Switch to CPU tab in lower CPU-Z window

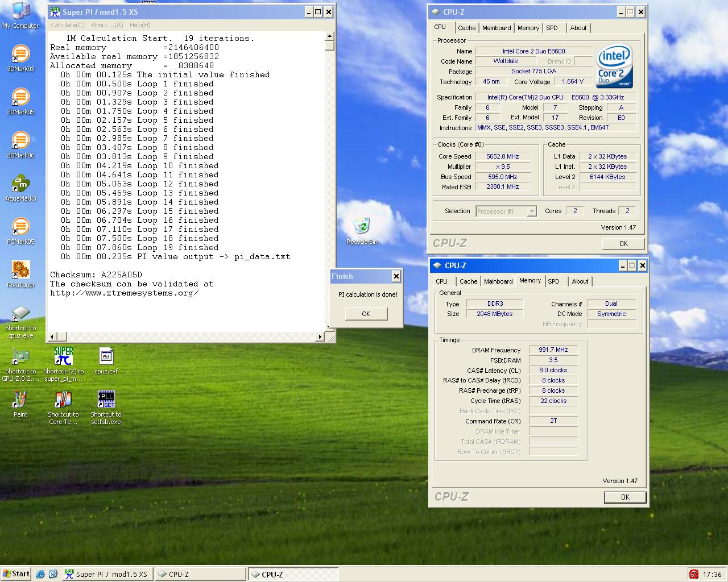coord(441,281)
